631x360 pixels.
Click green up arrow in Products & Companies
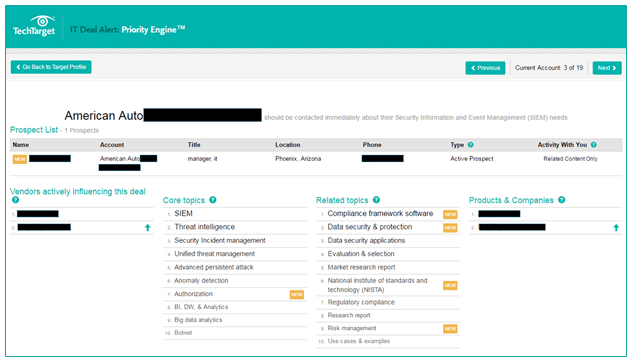coord(616,228)
